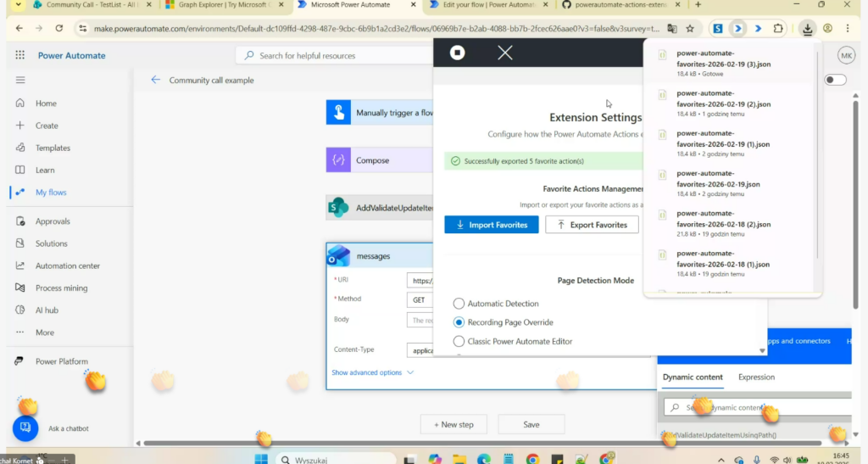Switch to the Expression tab
Screen dimensions: 868x464
pos(756,377)
